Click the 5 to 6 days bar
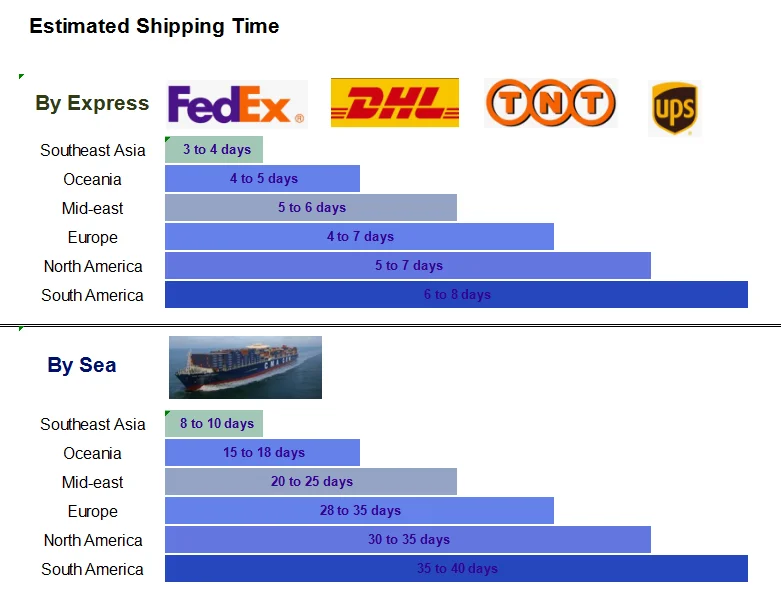Image resolution: width=781 pixels, height=594 pixels. [x=311, y=208]
